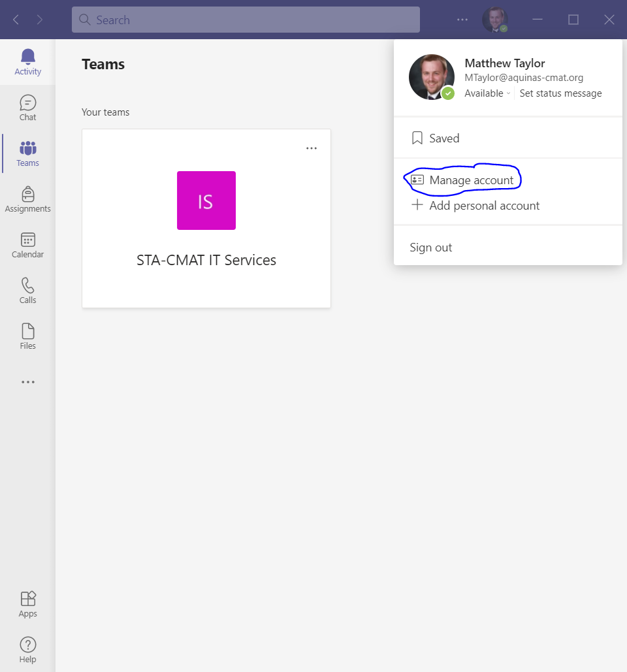627x672 pixels.
Task: Open more options for STA-CMAT IT Services
Action: 312,148
